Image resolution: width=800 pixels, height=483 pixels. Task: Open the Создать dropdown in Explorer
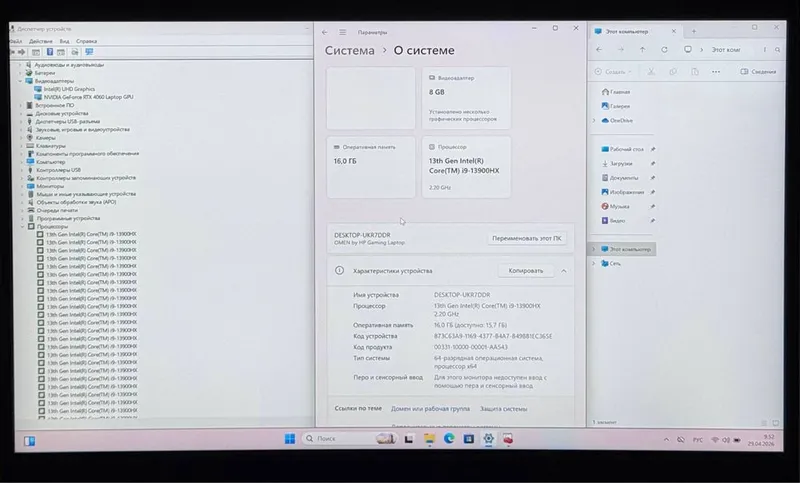(x=613, y=72)
